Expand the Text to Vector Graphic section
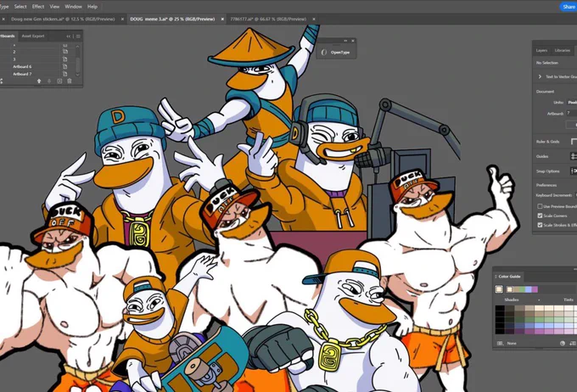The height and width of the screenshot is (392, 577). coord(540,76)
